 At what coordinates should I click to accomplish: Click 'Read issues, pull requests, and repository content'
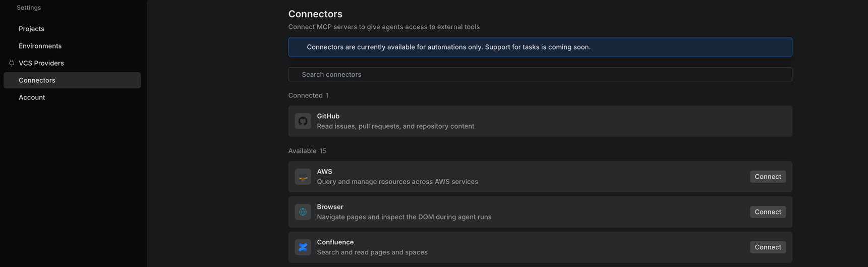point(395,126)
